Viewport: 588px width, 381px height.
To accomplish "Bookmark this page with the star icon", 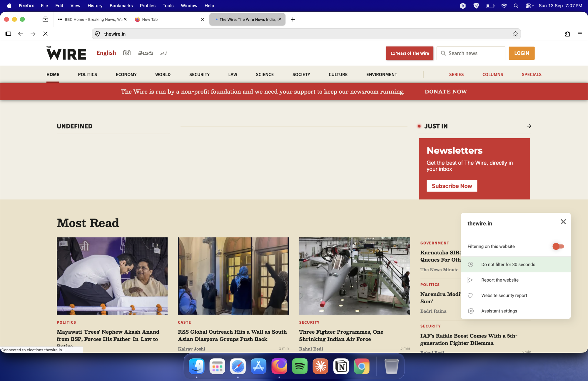I will (515, 34).
